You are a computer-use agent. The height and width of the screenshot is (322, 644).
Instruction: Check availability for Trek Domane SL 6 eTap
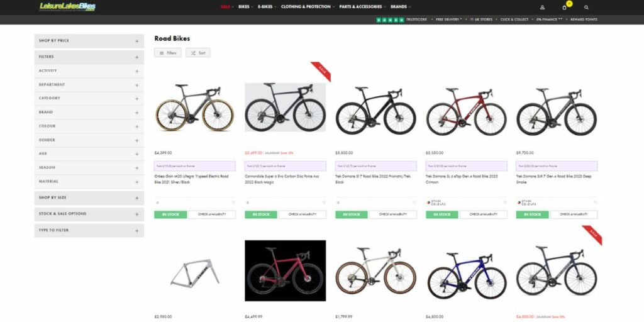(484, 214)
